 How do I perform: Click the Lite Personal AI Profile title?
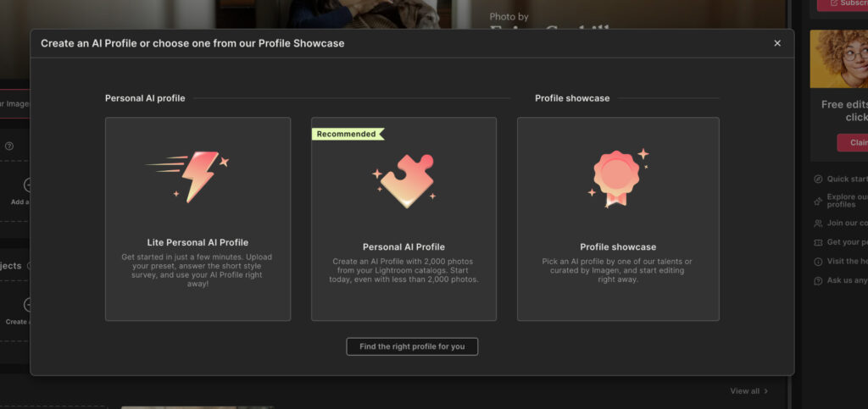click(x=198, y=242)
